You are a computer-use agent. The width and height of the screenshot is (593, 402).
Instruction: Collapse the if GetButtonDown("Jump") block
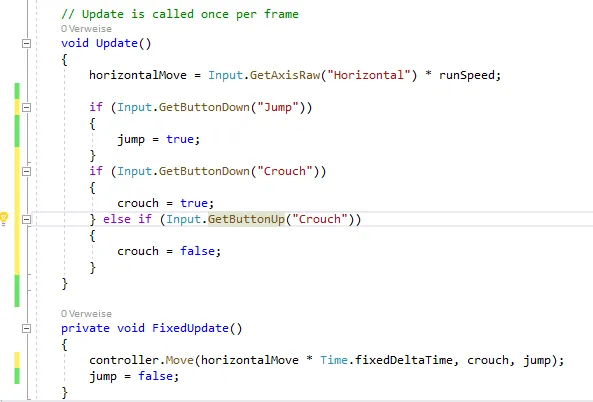point(26,107)
